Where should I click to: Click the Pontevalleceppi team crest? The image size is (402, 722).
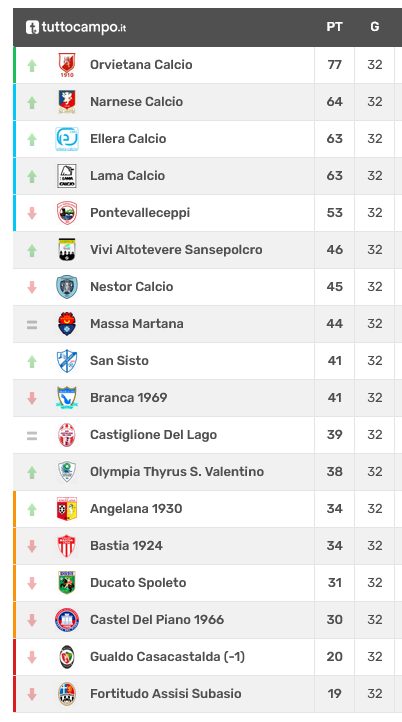tap(67, 213)
